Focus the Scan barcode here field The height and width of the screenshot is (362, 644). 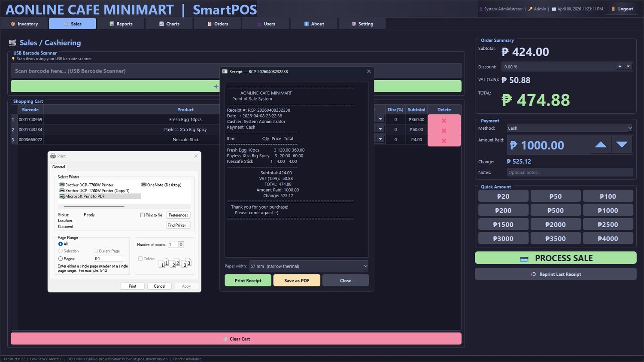pos(236,71)
